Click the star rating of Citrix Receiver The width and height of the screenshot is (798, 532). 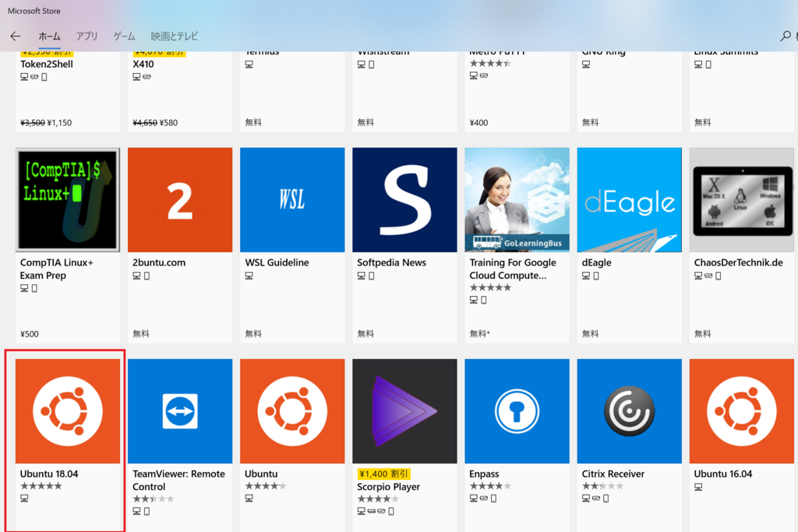[x=602, y=486]
